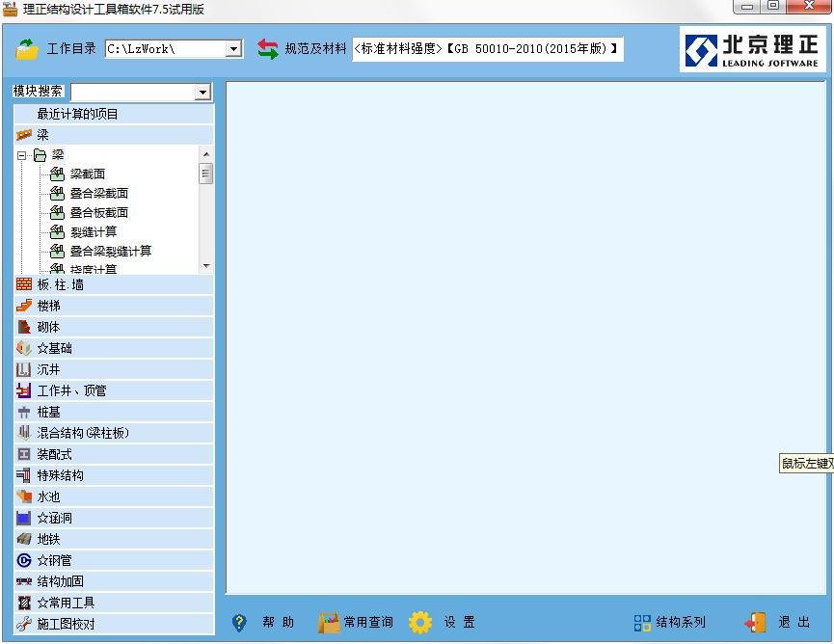The image size is (834, 644).
Task: Open the 梁 category beam icon
Action: 24,135
